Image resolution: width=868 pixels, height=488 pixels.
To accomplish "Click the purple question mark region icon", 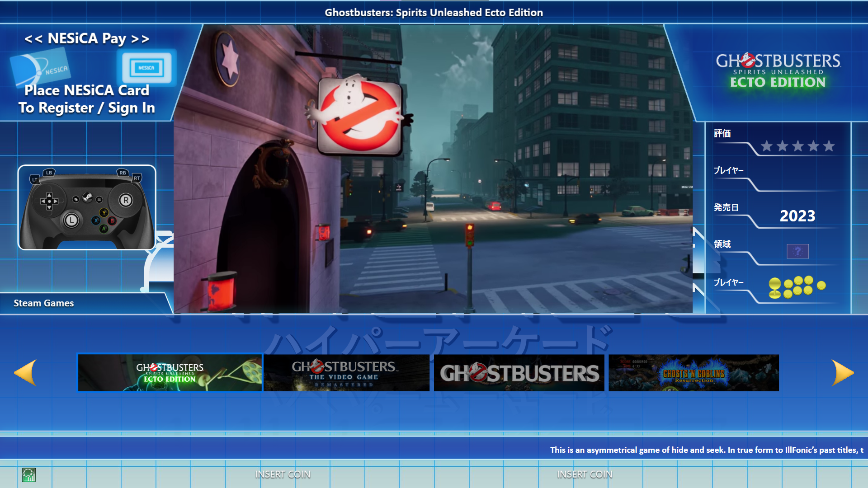I will (x=797, y=251).
